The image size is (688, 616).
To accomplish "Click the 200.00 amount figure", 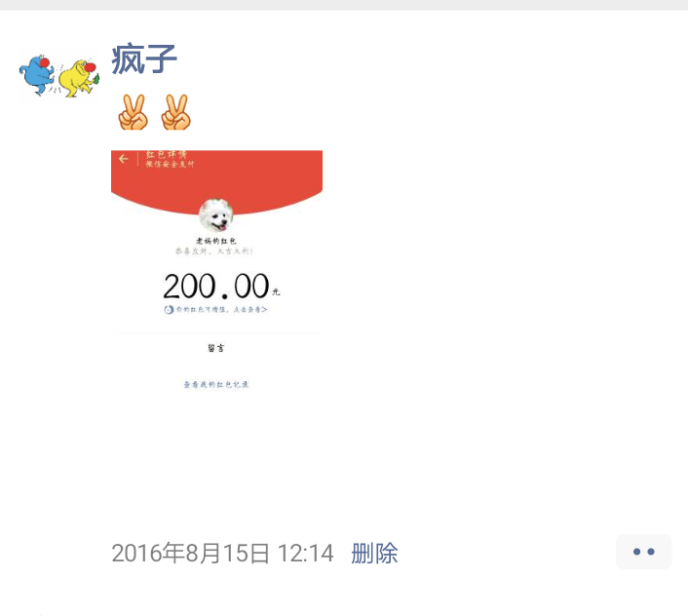I will tap(216, 286).
